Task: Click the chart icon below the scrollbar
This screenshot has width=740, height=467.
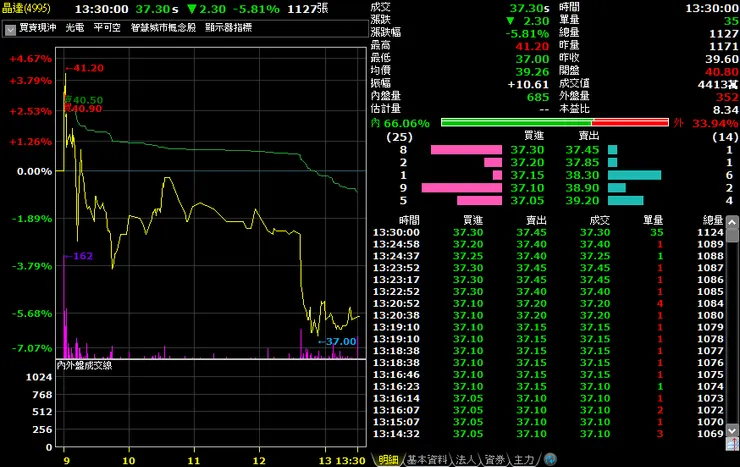Action: (732, 444)
